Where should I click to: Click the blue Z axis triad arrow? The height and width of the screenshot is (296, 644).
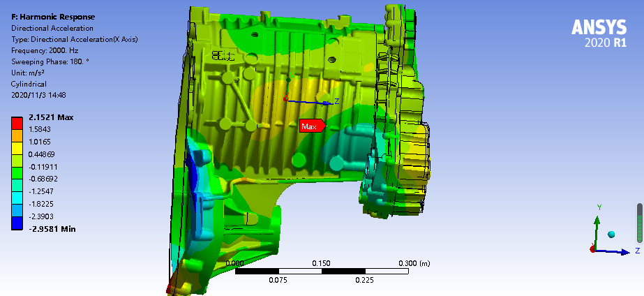pyautogui.click(x=621, y=251)
